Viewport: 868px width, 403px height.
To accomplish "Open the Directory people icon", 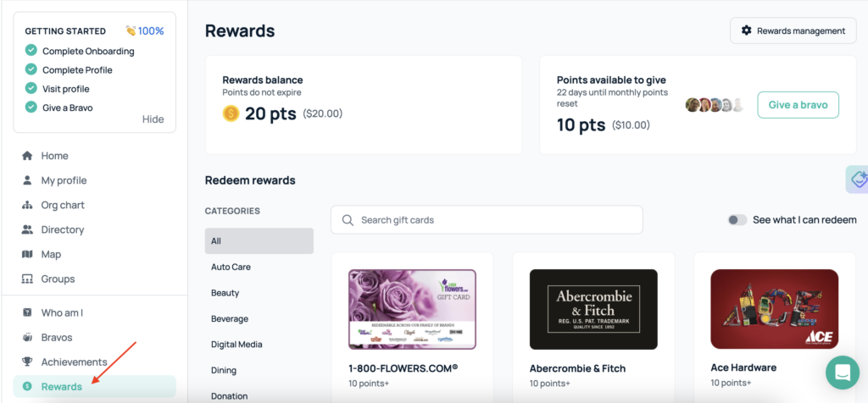I will coord(27,229).
